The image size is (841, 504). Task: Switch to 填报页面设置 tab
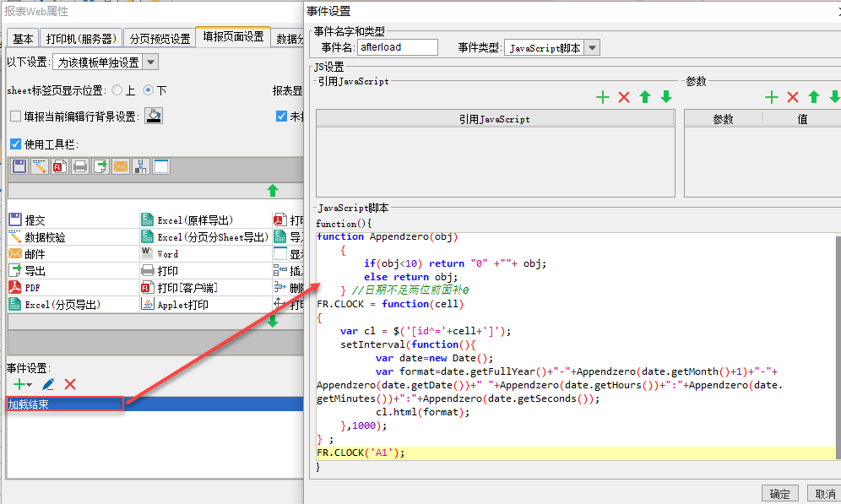pyautogui.click(x=233, y=36)
